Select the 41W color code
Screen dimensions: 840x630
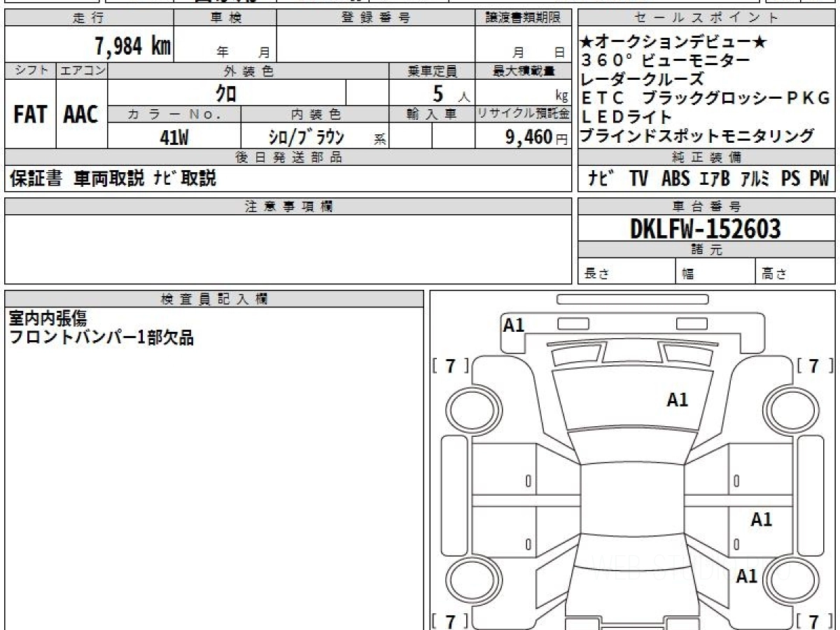point(174,138)
